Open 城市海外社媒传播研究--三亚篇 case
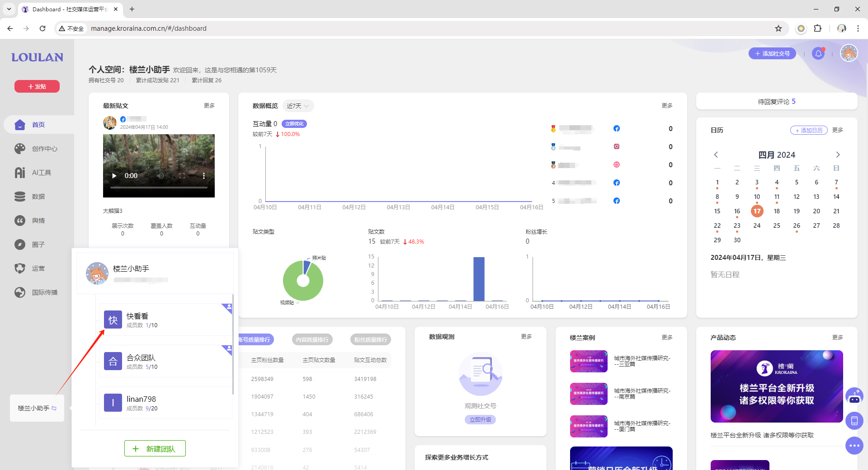Viewport: 868px width, 470px height. 621,361
